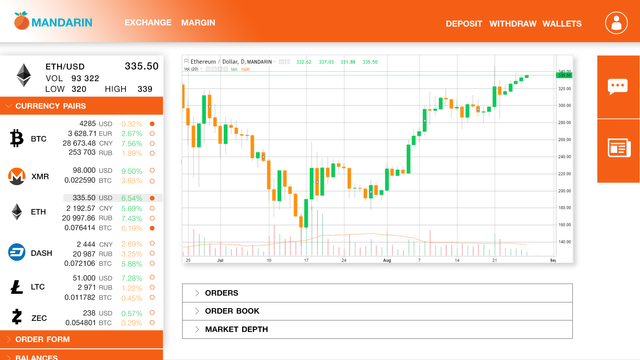Click the Litecoin LTC icon

click(17, 287)
